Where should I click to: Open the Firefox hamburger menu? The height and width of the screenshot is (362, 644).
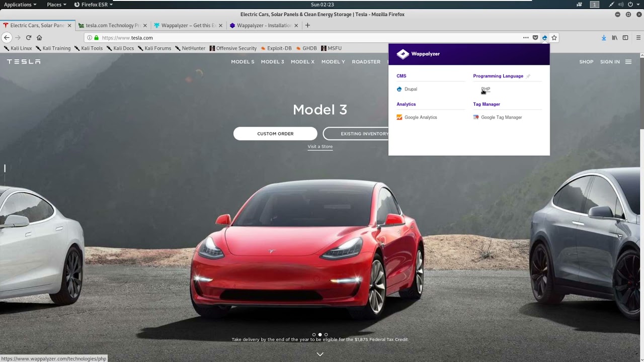coord(638,38)
